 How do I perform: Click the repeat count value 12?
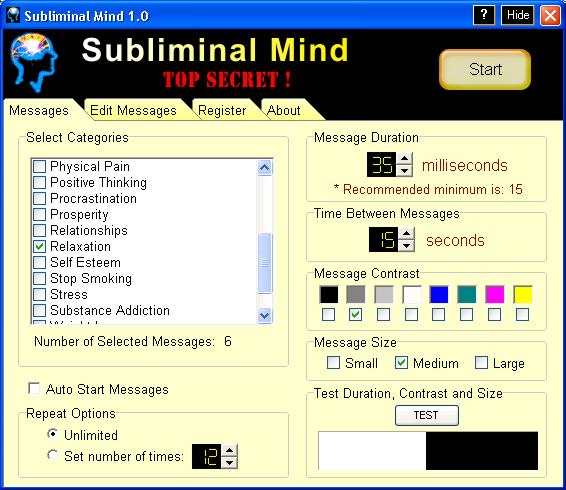[x=206, y=456]
